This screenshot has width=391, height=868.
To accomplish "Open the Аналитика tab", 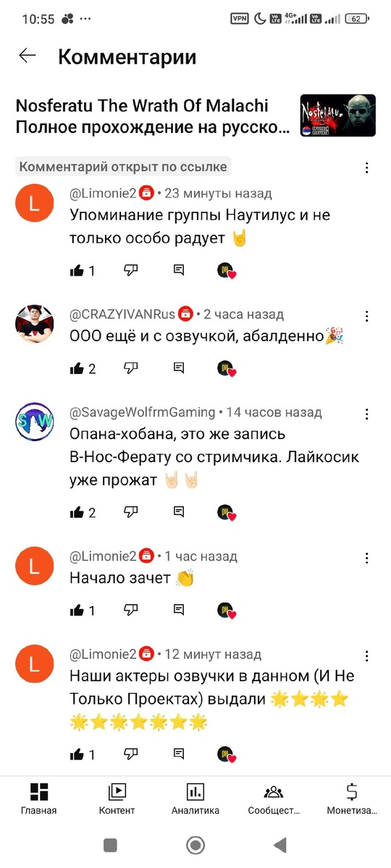I will click(195, 799).
